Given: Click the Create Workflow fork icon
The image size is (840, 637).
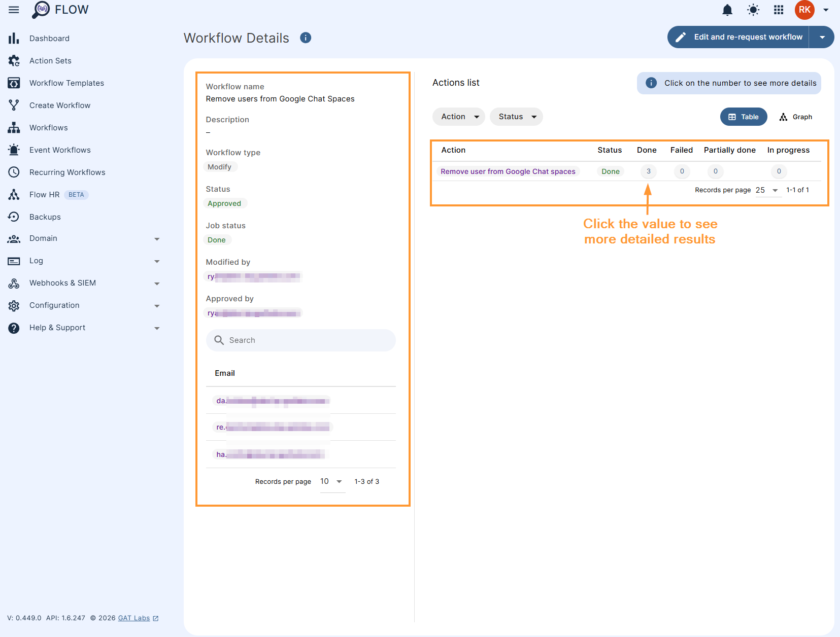Looking at the screenshot, I should (x=14, y=105).
